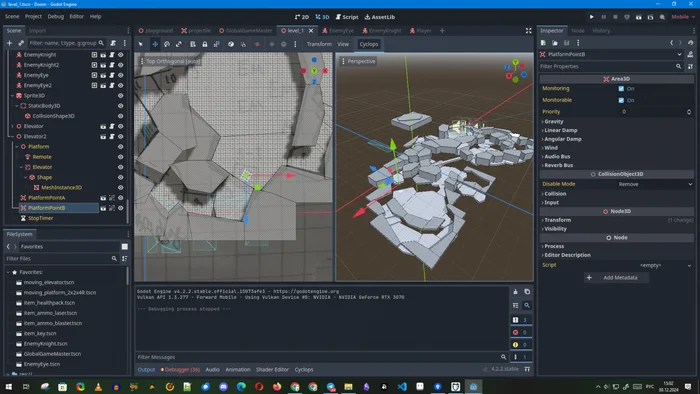The width and height of the screenshot is (700, 394).
Task: Open Visual Studio Code from taskbar
Action: pos(402,386)
